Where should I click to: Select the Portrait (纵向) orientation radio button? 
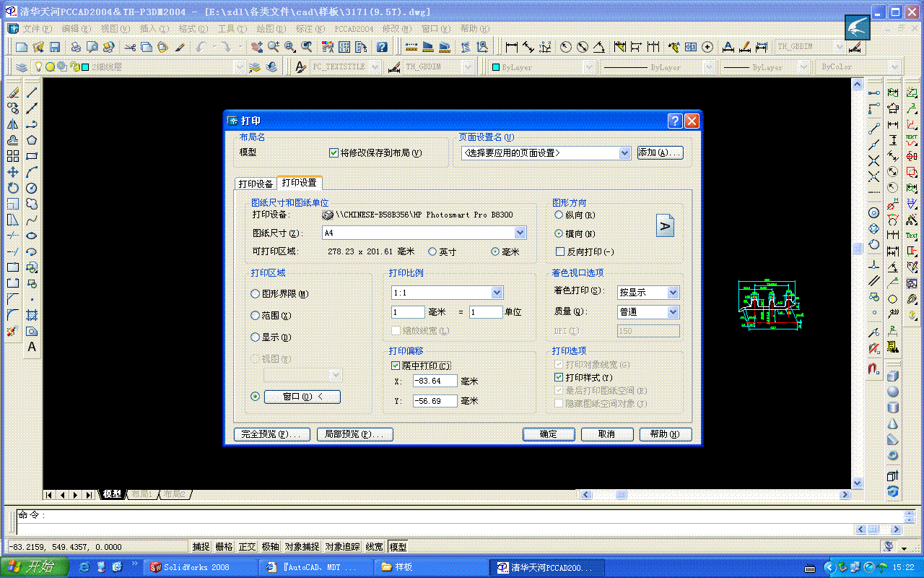coord(559,215)
